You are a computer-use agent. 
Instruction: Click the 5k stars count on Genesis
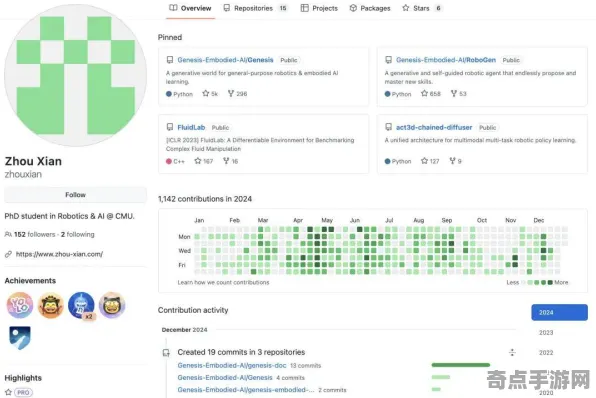tap(210, 94)
